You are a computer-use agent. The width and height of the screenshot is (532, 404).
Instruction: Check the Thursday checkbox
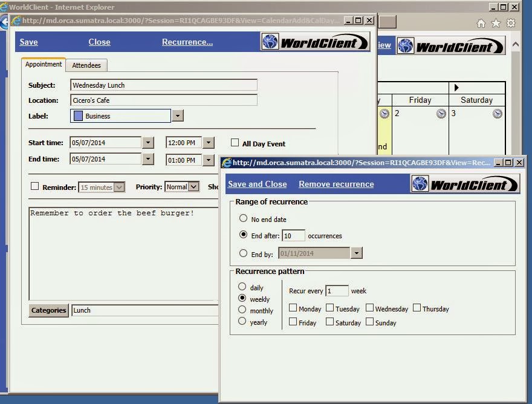(x=417, y=308)
